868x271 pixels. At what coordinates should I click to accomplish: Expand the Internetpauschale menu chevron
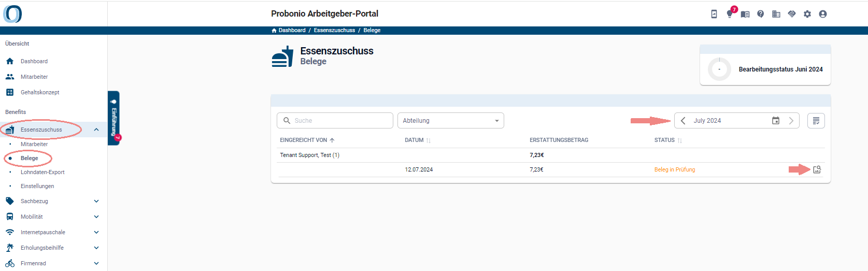point(96,232)
